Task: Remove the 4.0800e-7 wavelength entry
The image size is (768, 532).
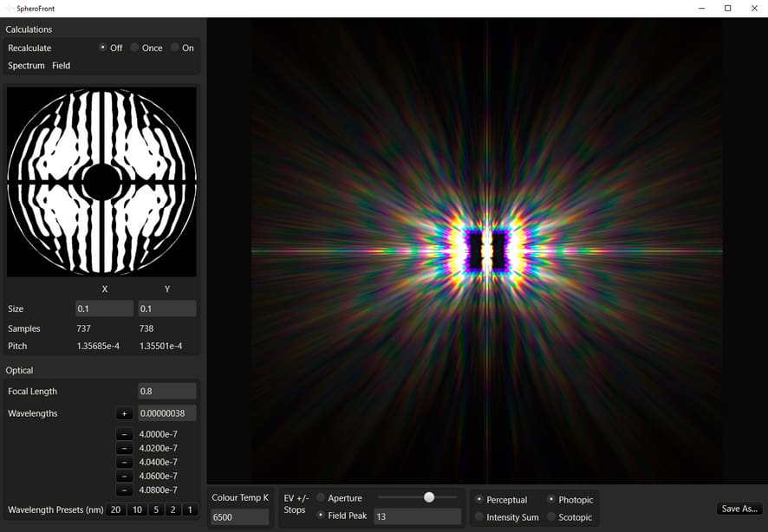Action: point(124,490)
